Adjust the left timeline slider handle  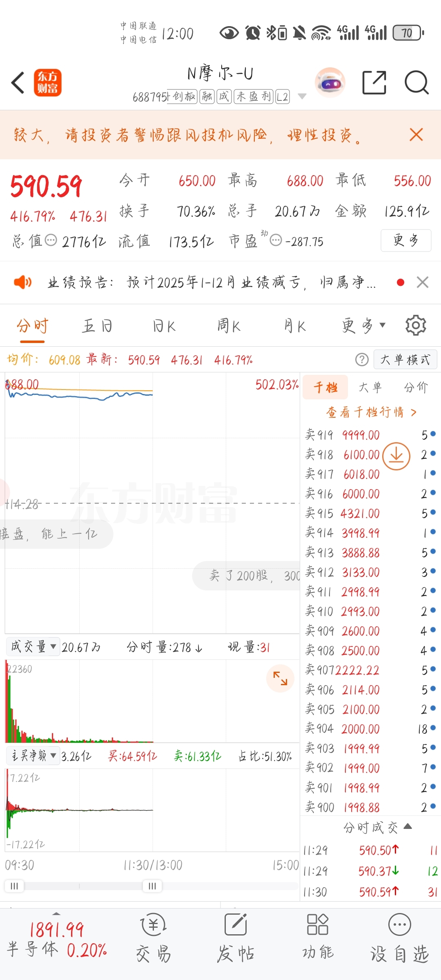coord(14,886)
